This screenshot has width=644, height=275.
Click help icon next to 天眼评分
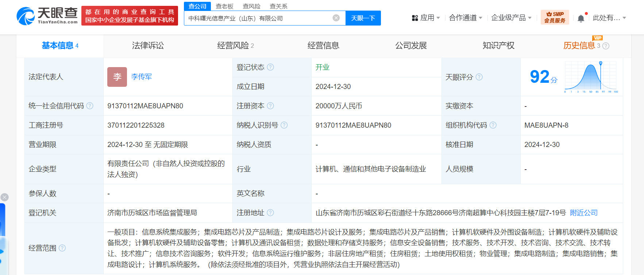click(479, 77)
